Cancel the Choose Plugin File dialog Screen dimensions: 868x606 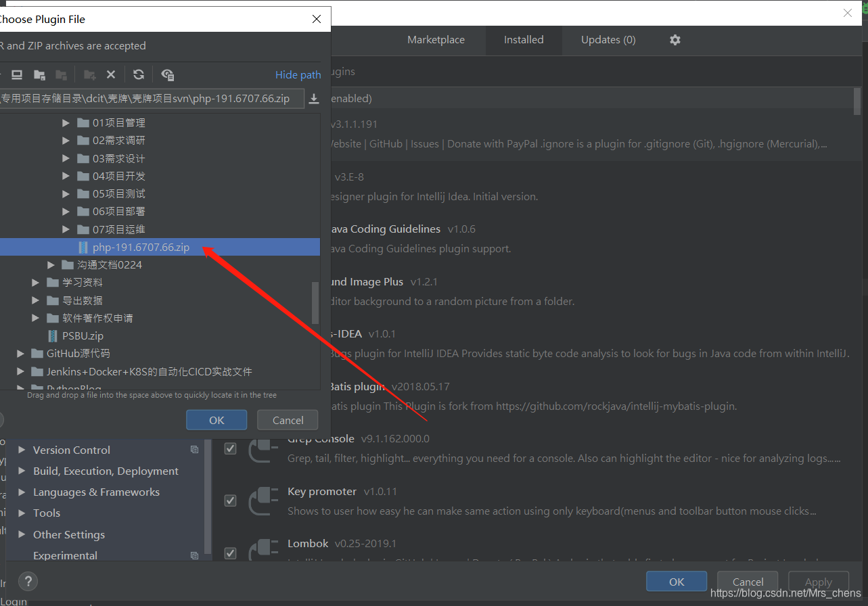pos(288,420)
